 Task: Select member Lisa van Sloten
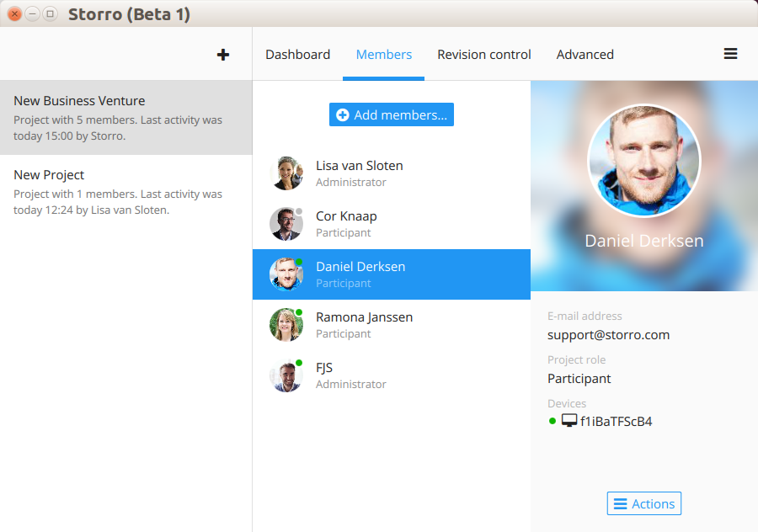pos(392,173)
